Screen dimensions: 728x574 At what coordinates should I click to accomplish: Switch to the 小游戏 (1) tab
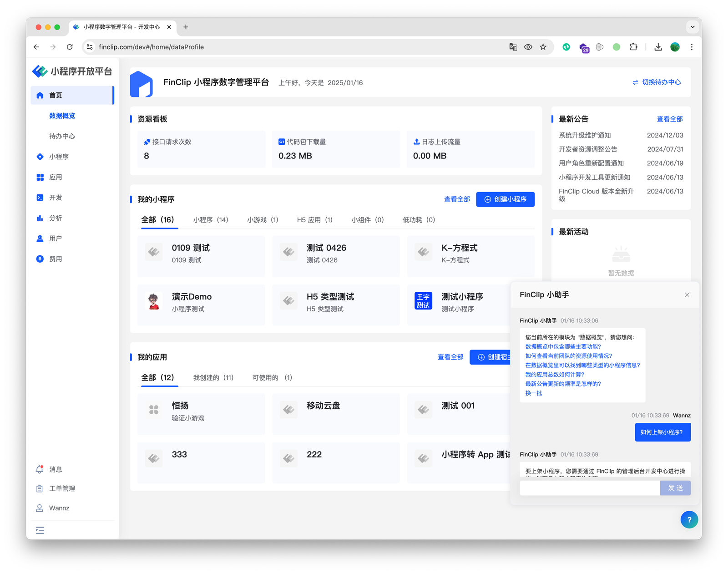(x=262, y=219)
